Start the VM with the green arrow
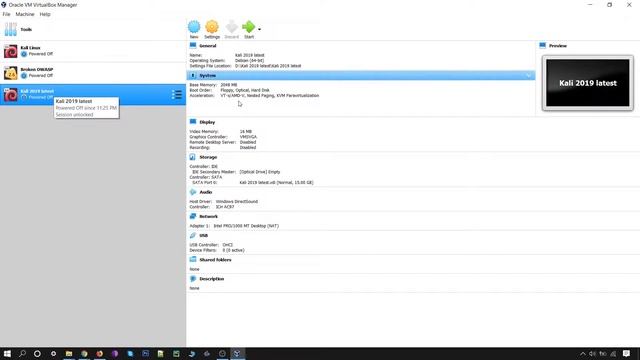Viewport: 640px width, 360px height. point(249,27)
